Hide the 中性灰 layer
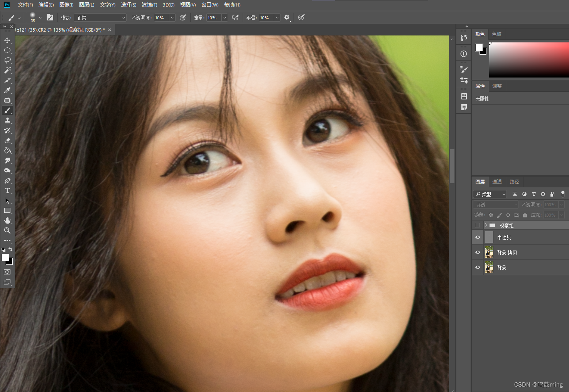 [478, 237]
